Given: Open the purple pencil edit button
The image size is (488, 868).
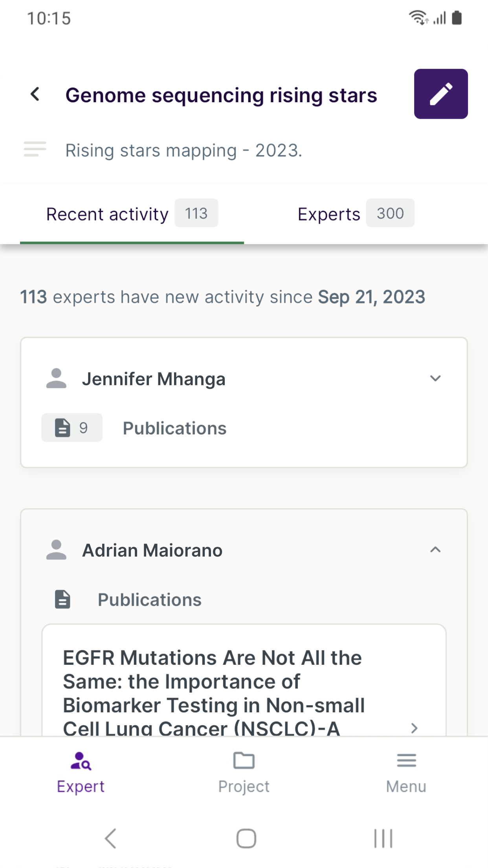Looking at the screenshot, I should pos(441,94).
